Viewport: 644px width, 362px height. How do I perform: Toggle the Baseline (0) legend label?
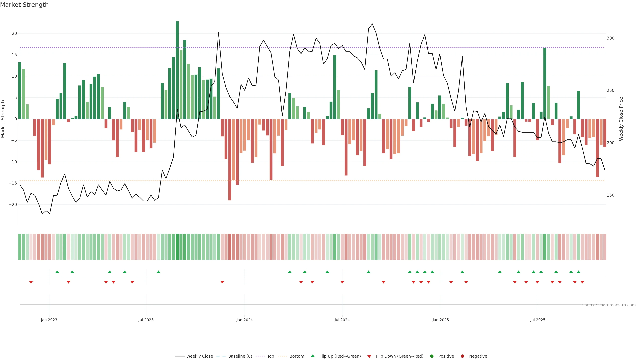click(240, 356)
